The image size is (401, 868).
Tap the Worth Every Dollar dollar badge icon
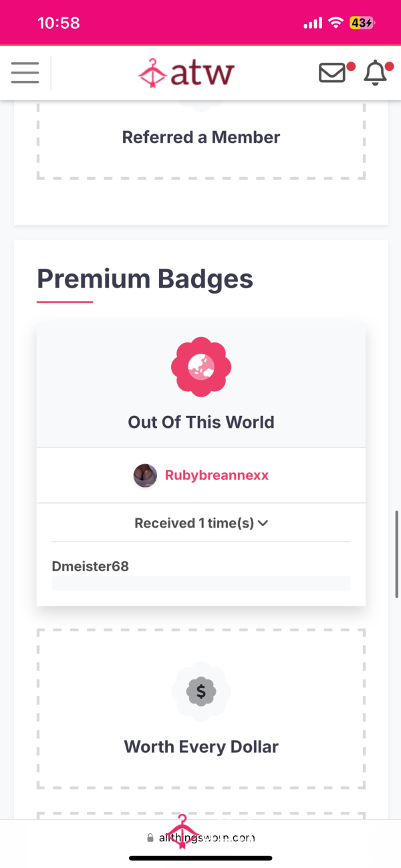pos(201,691)
